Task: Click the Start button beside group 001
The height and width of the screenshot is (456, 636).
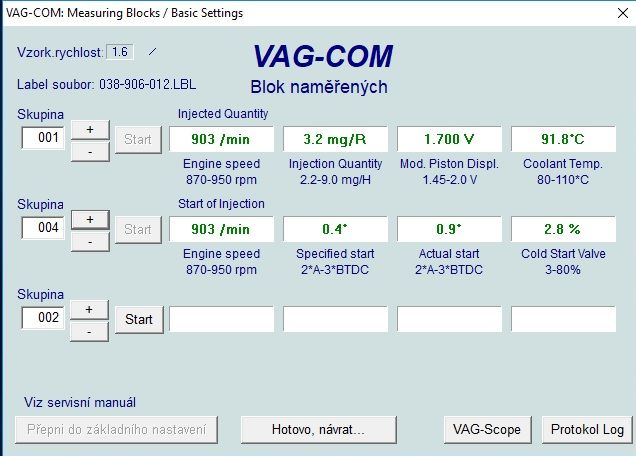Action: [x=138, y=139]
